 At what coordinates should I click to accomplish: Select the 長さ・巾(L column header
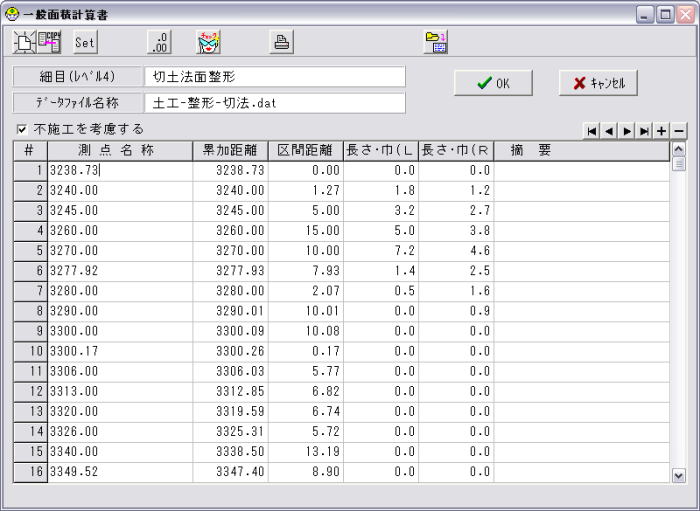381,150
